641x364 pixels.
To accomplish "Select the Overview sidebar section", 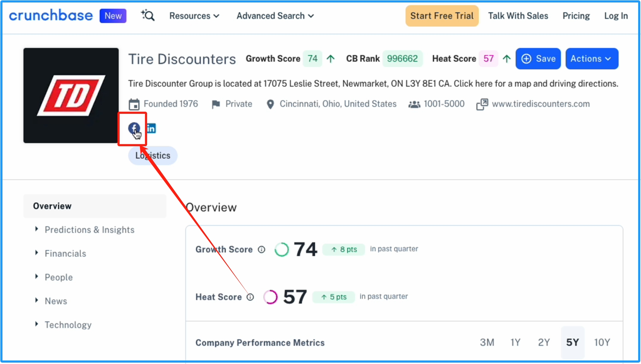I will tap(95, 206).
